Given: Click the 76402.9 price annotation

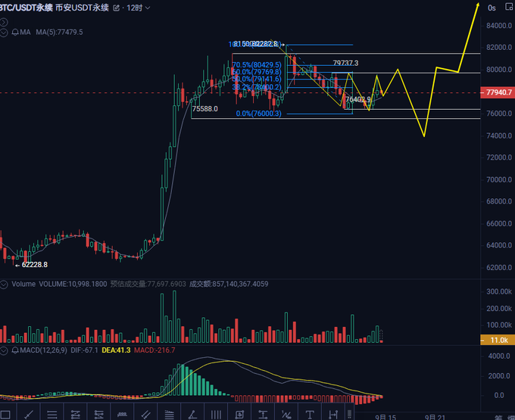Looking at the screenshot, I should coord(358,99).
